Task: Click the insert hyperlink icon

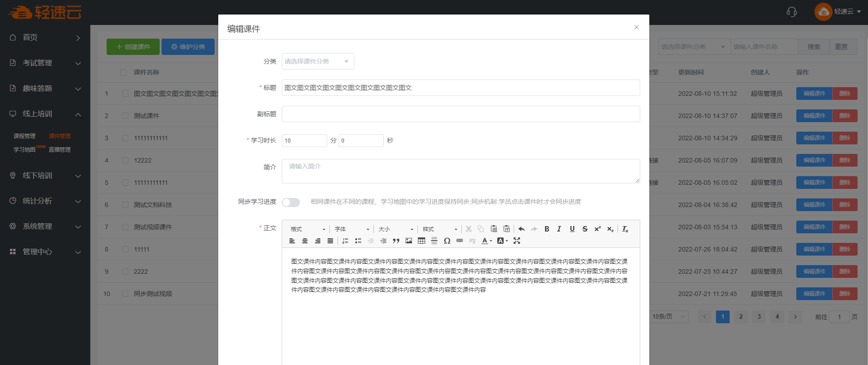Action: click(x=460, y=241)
